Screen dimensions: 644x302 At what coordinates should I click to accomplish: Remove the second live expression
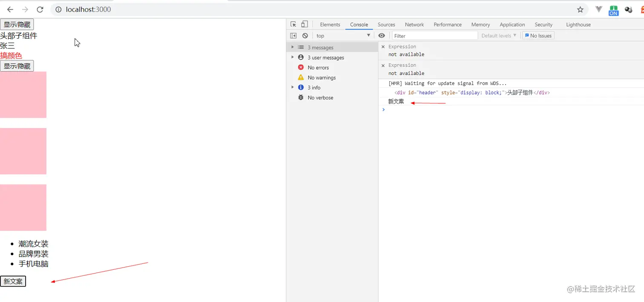[x=383, y=66]
